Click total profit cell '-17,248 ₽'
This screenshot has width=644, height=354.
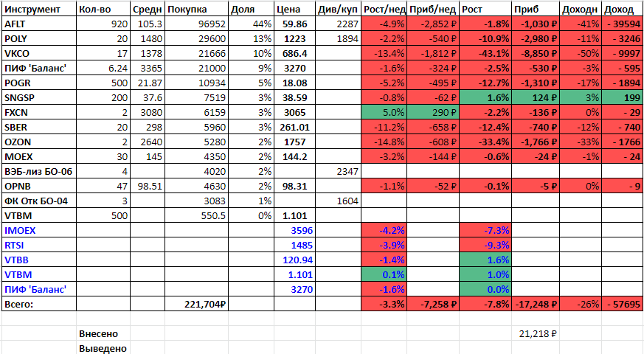coord(535,305)
